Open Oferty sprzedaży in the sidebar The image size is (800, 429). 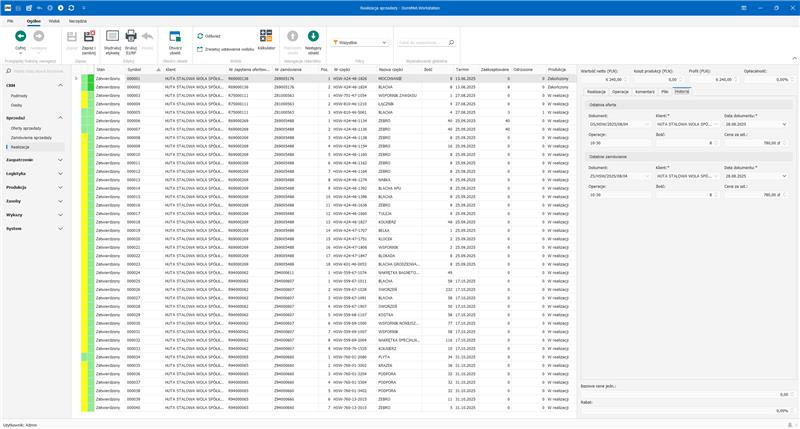coord(26,128)
